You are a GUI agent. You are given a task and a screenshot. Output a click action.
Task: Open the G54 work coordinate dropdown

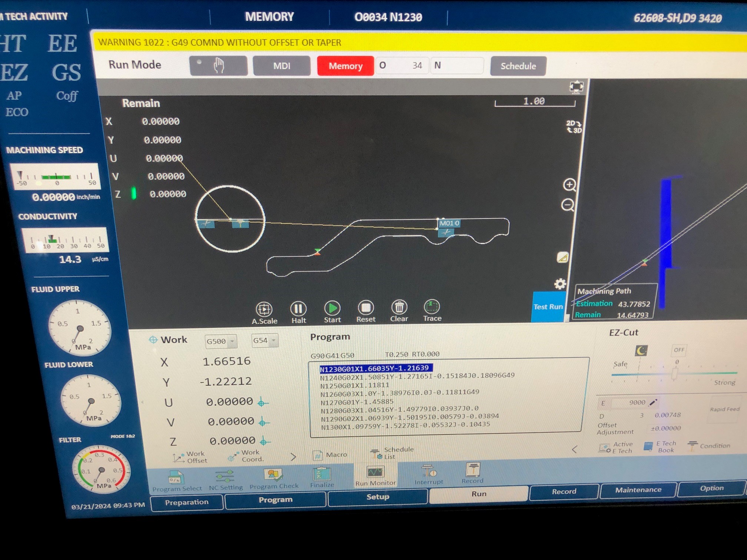[265, 340]
